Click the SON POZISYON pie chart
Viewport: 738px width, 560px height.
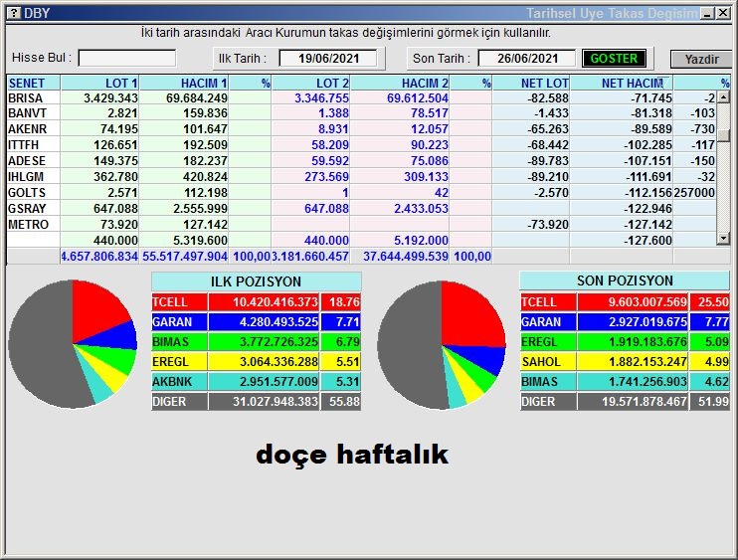point(442,345)
